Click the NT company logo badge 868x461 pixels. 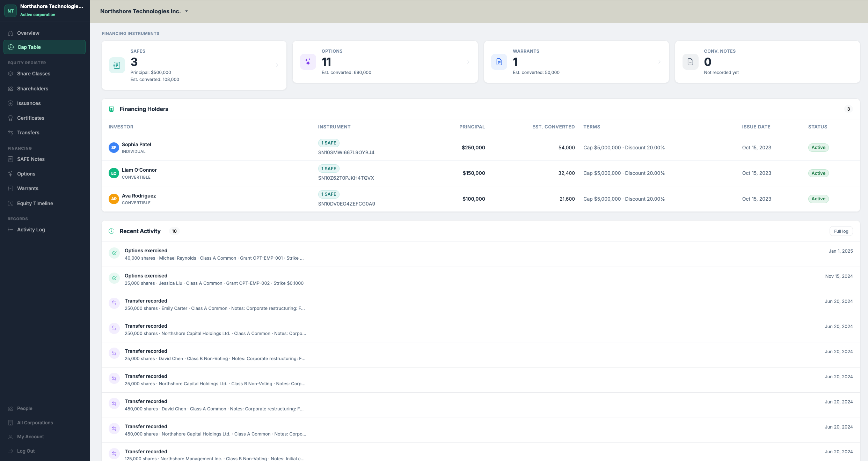click(x=10, y=11)
